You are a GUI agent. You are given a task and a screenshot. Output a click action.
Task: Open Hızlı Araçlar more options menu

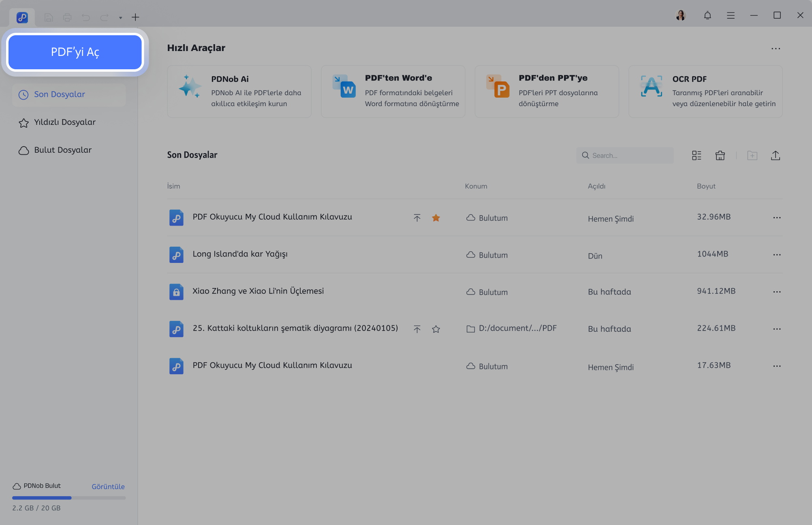click(776, 49)
